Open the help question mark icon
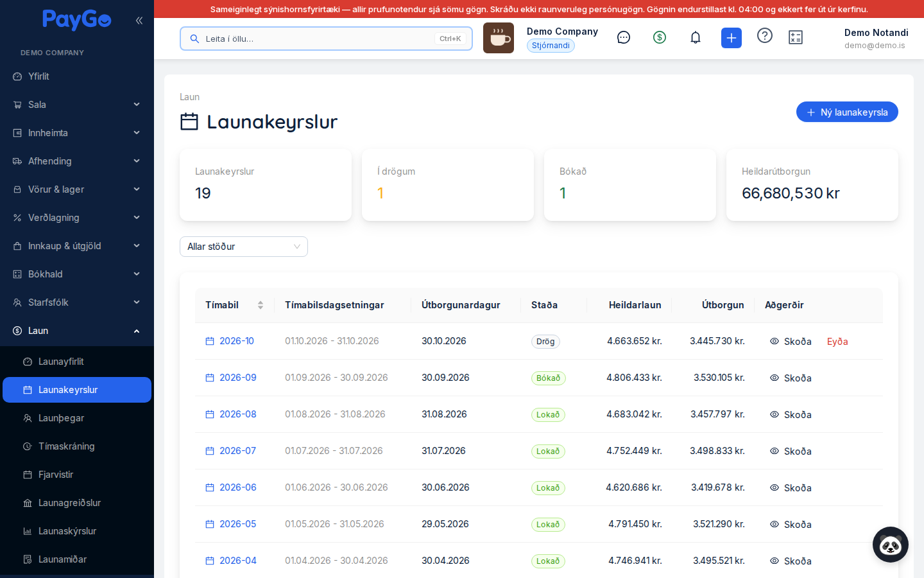 [765, 35]
